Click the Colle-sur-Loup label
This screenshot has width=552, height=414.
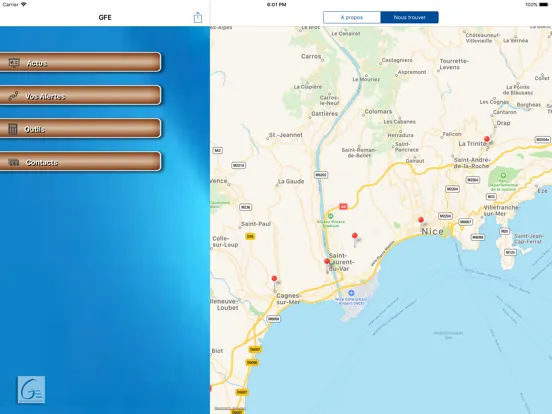pyautogui.click(x=225, y=242)
